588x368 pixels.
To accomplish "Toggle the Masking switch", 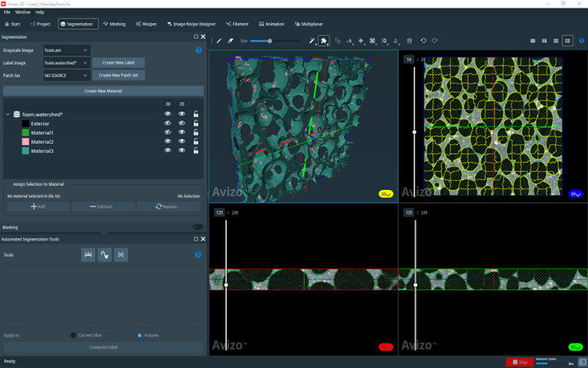I will 197,227.
